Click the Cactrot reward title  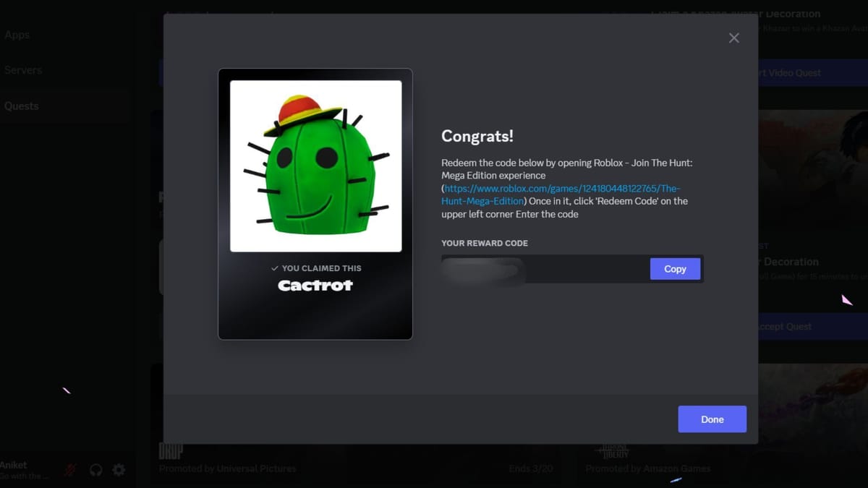click(315, 286)
